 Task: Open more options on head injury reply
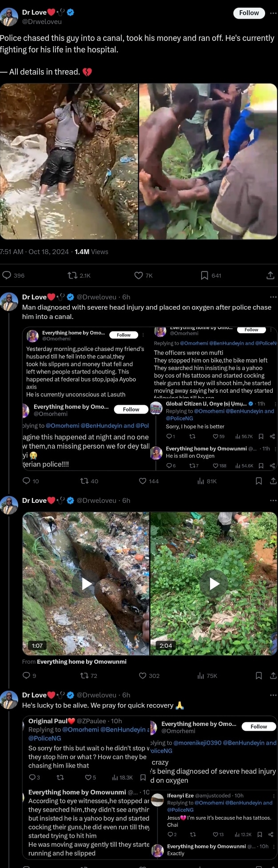point(273,297)
